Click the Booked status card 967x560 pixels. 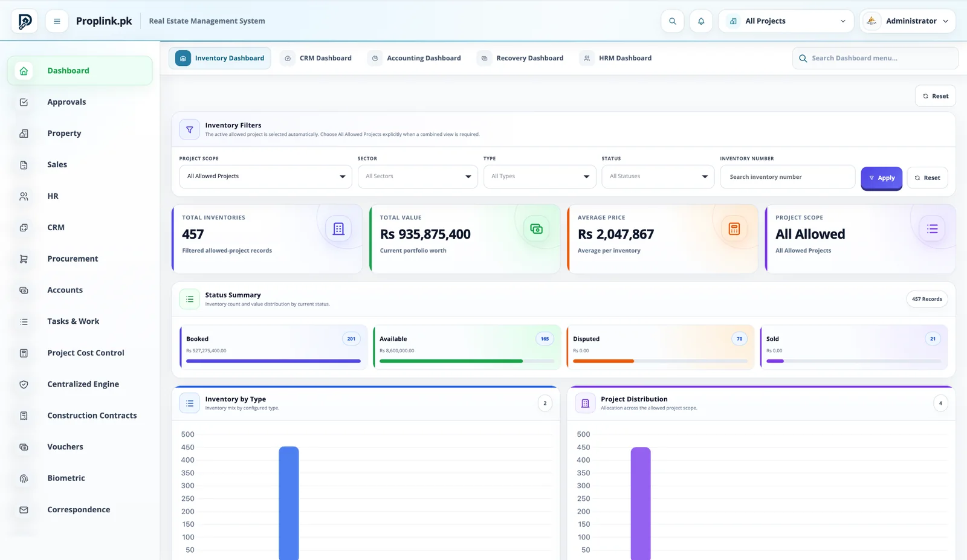(x=273, y=347)
